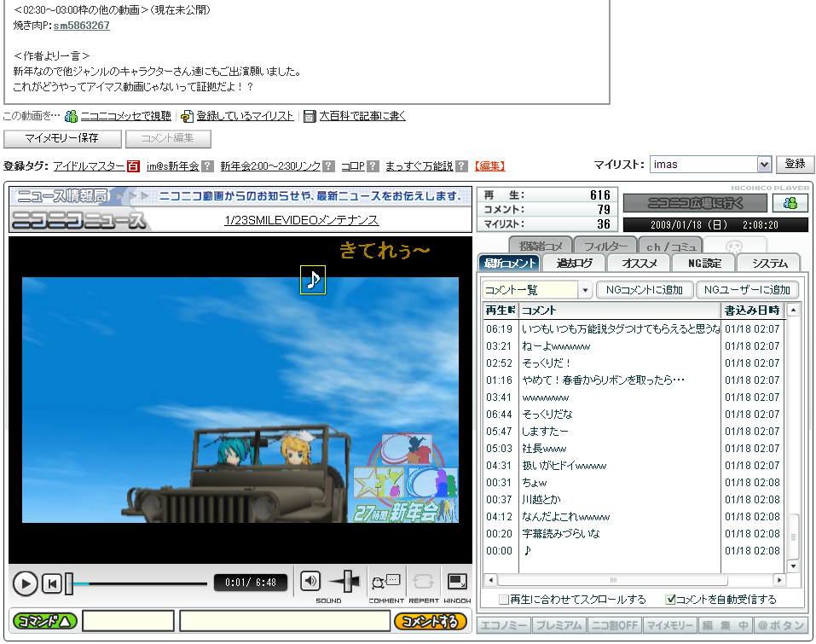Click the rewind-to-start button
The width and height of the screenshot is (816, 644).
[52, 583]
